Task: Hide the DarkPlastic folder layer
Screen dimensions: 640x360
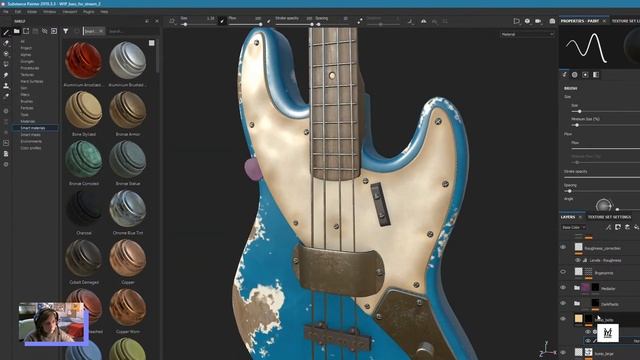Action: (x=563, y=303)
